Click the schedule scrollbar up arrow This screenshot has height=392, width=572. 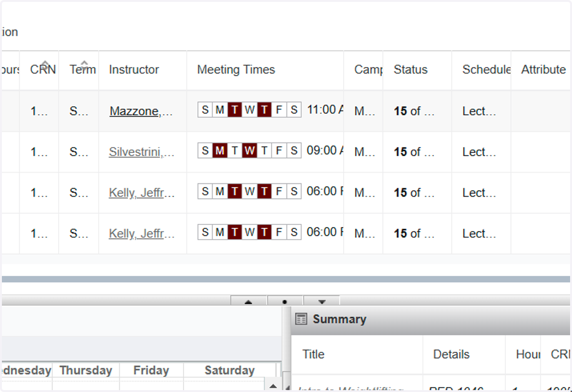[273, 386]
